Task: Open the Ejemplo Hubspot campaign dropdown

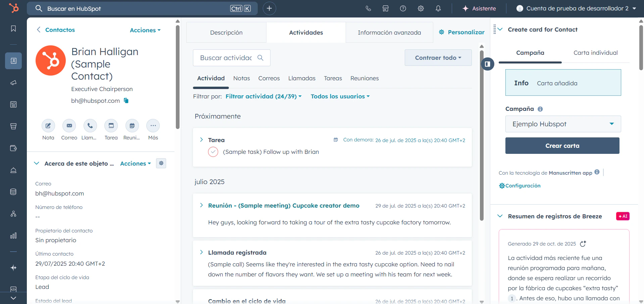Action: pos(563,124)
